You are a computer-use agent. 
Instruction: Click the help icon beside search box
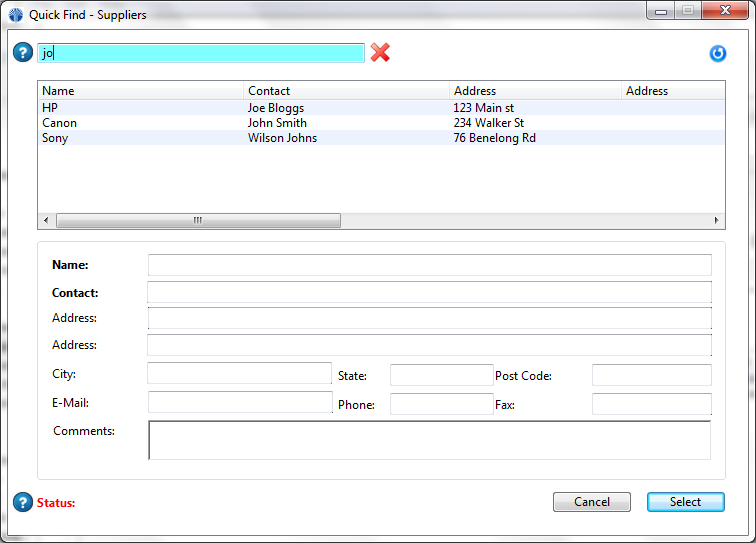[23, 53]
